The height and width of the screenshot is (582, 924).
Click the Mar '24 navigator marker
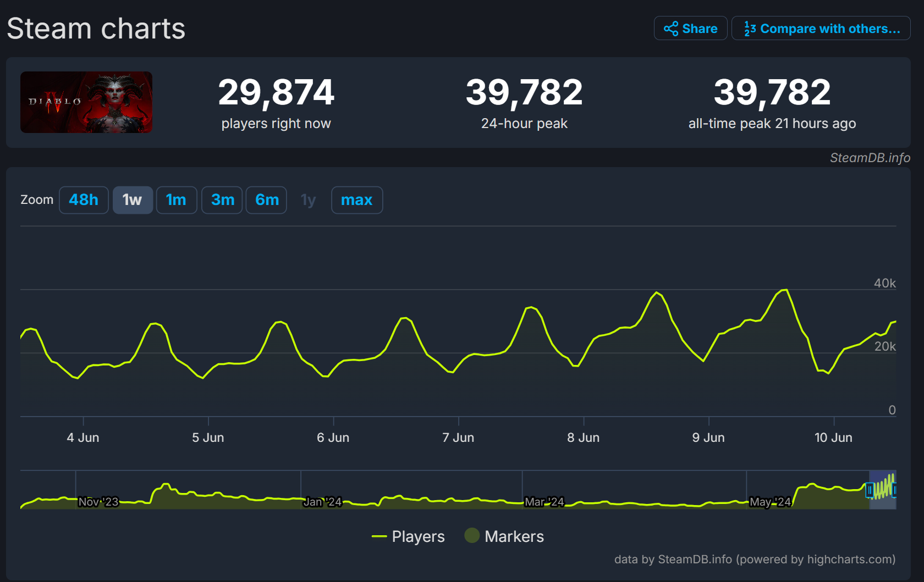544,502
